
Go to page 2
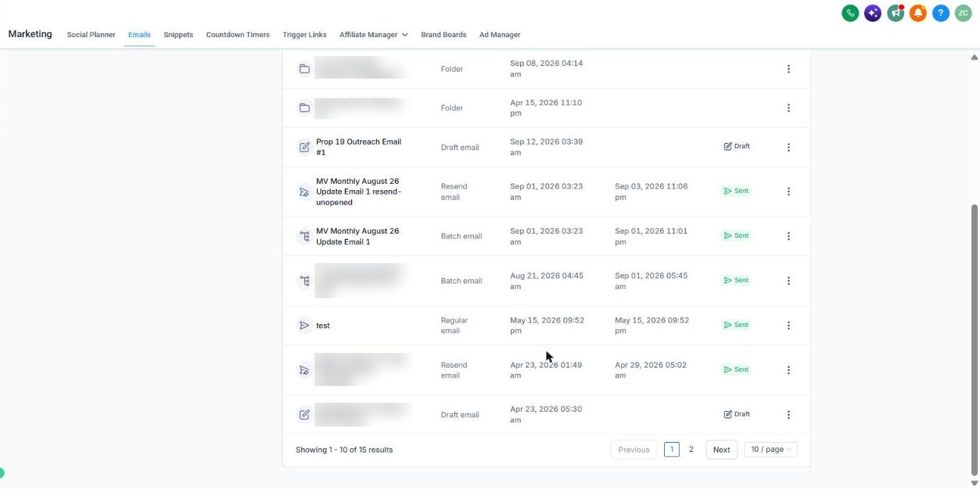point(691,450)
